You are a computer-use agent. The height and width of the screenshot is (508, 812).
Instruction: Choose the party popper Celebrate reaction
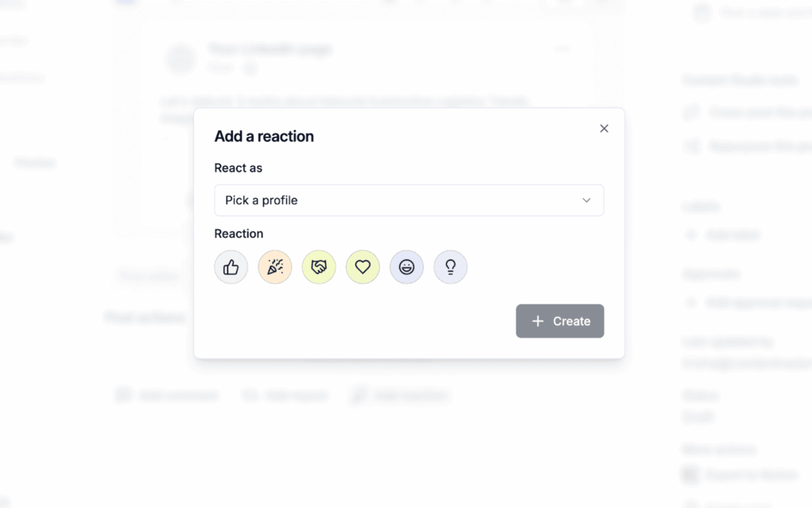tap(275, 267)
